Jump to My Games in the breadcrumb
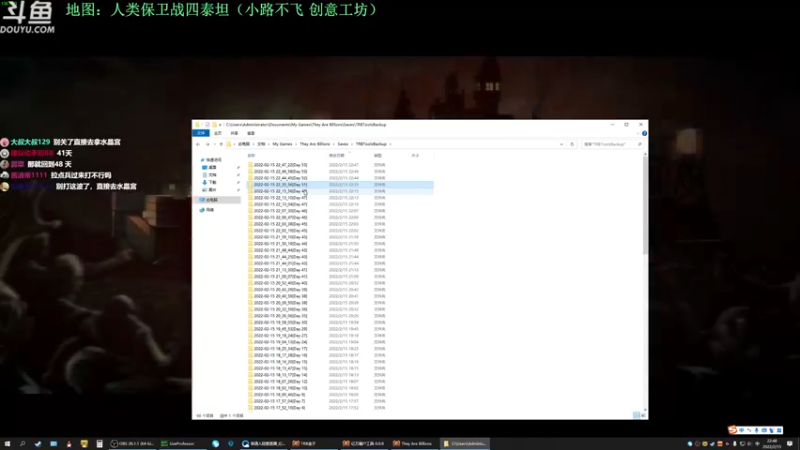The height and width of the screenshot is (450, 800). click(x=282, y=144)
